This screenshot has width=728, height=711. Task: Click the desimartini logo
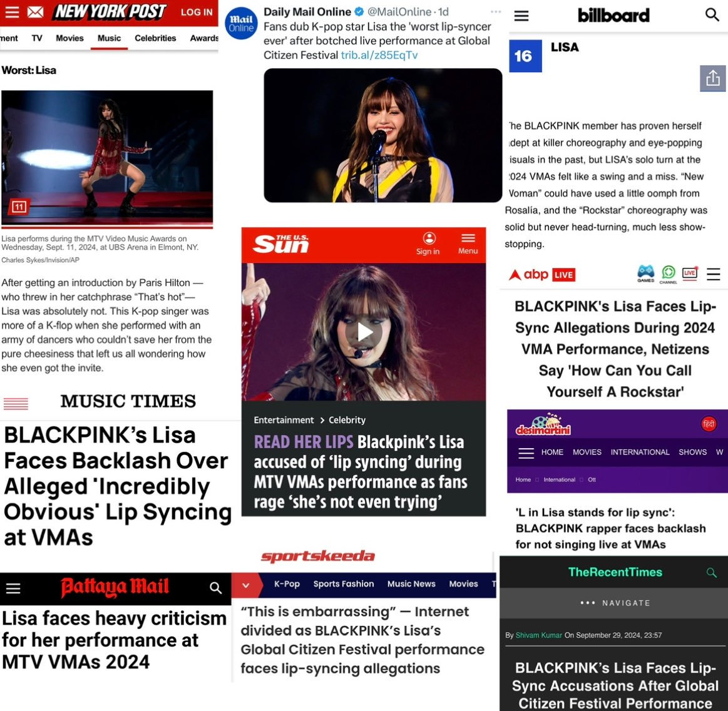tap(543, 424)
